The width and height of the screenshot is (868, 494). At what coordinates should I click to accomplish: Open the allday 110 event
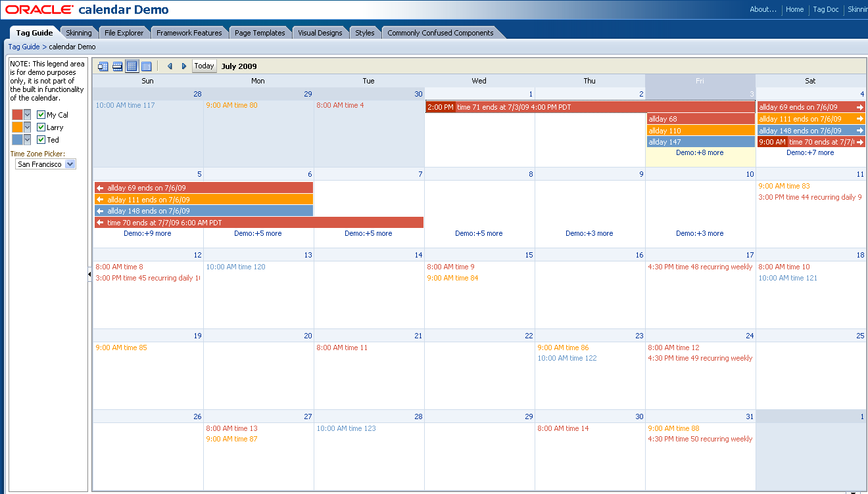[x=700, y=131]
